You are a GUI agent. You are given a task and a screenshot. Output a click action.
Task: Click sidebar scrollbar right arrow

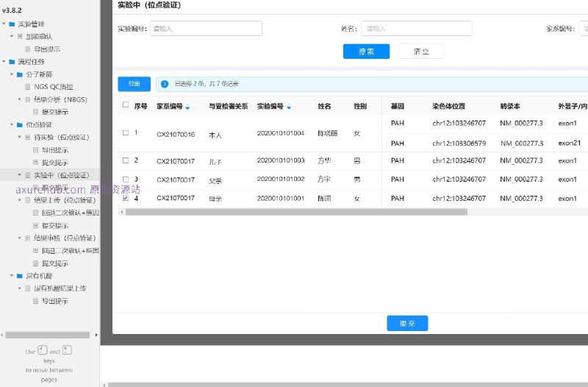tap(96, 335)
